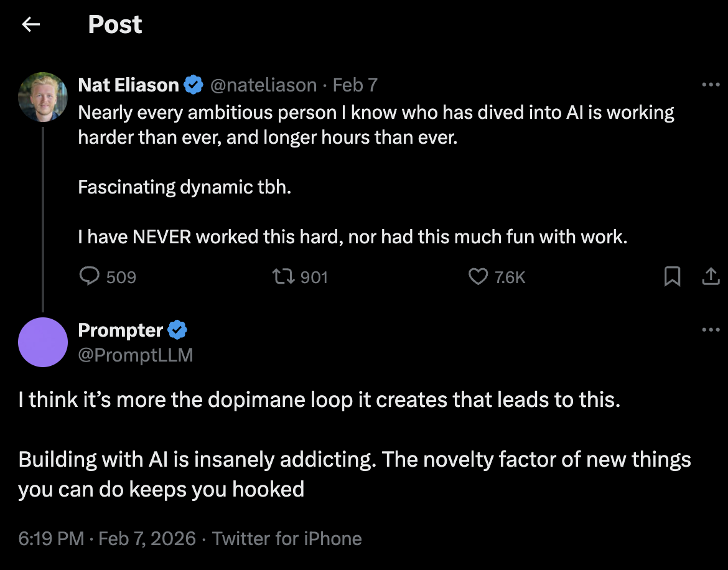Open the @nateliason handle link
The image size is (728, 570).
tap(263, 85)
